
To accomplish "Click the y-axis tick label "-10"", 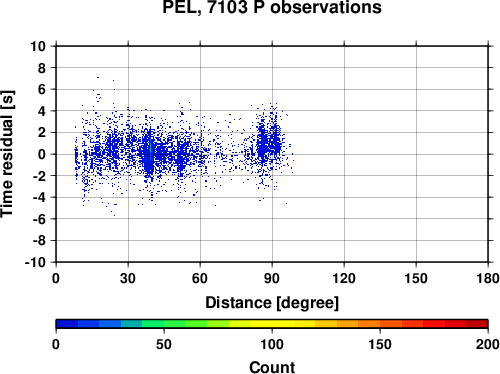I will click(x=35, y=263).
